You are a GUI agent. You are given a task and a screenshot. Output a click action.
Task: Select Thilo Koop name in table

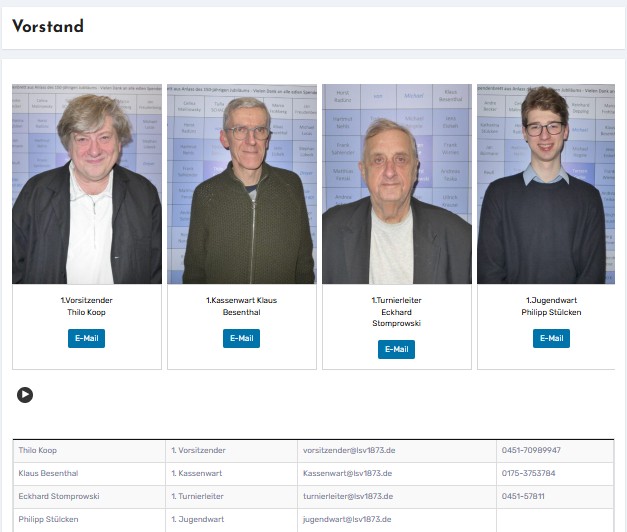point(38,451)
